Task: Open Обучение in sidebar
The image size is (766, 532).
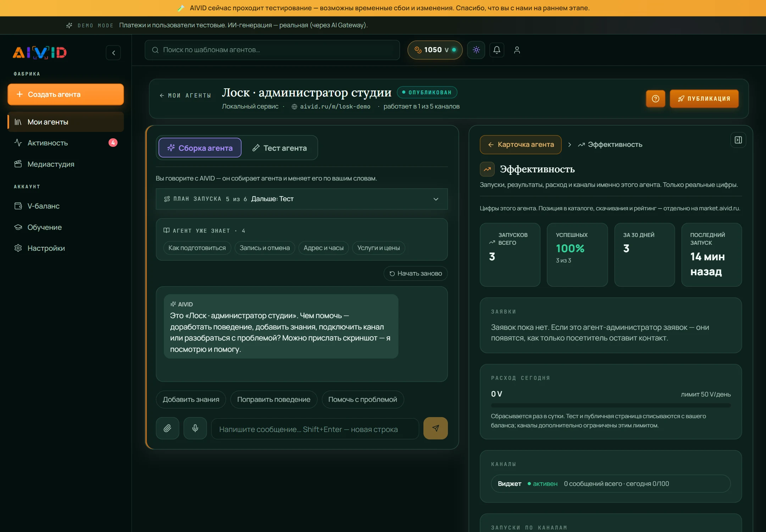Action: tap(66, 227)
